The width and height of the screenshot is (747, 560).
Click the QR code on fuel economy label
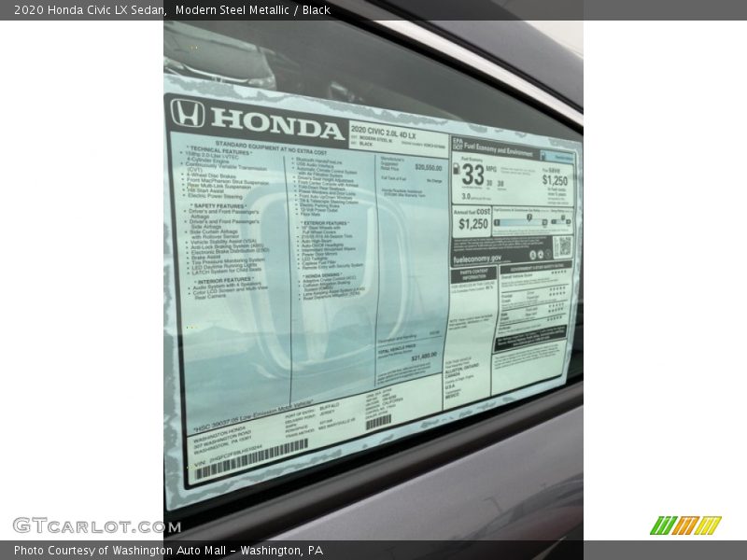[563, 246]
